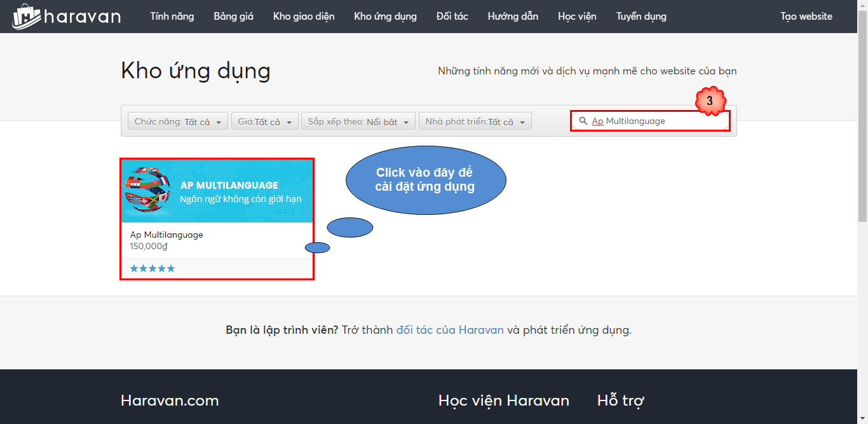Image resolution: width=868 pixels, height=424 pixels.
Task: Click the Haravan.com footer heading
Action: 170,400
